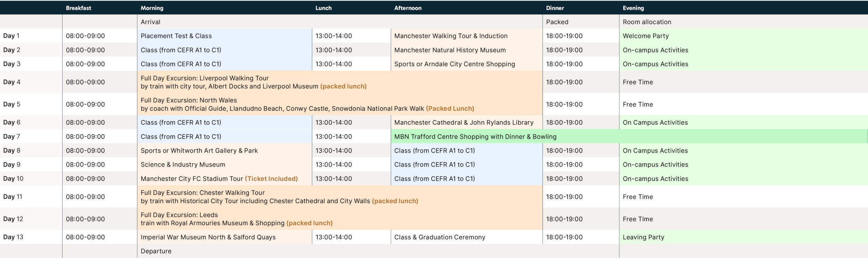Screen dimensions: 868x262
Task: Click Manchester Cathedral & John Rylands Library
Action: click(x=463, y=123)
